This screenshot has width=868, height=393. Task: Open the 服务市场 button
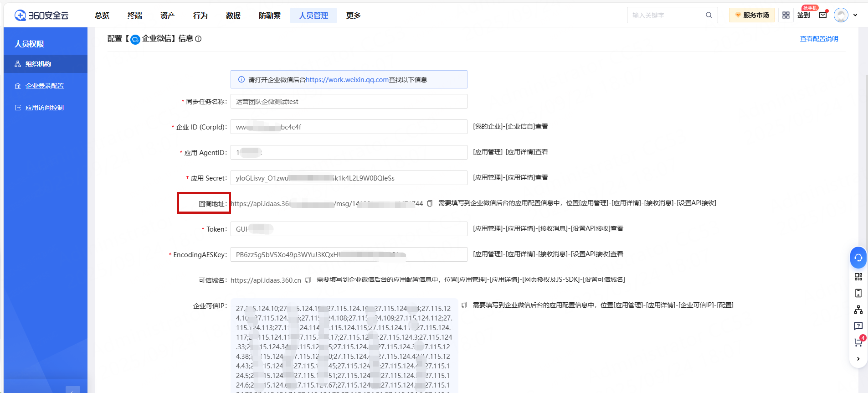tap(752, 15)
